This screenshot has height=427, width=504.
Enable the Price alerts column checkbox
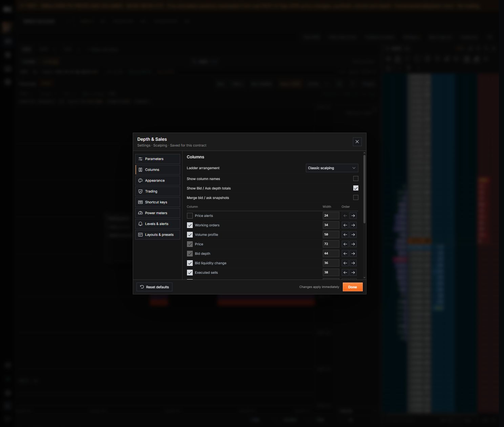click(190, 216)
